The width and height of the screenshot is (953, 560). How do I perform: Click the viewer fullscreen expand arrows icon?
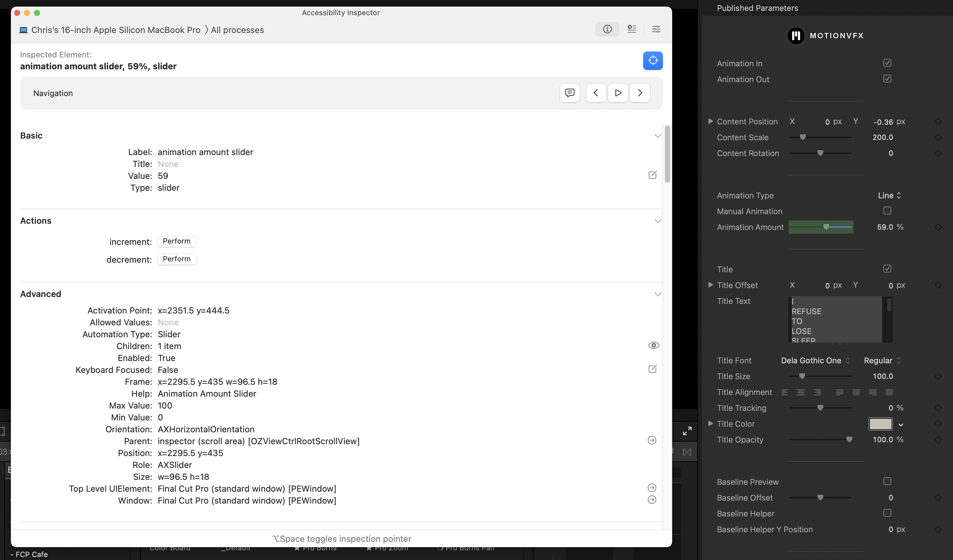click(687, 431)
